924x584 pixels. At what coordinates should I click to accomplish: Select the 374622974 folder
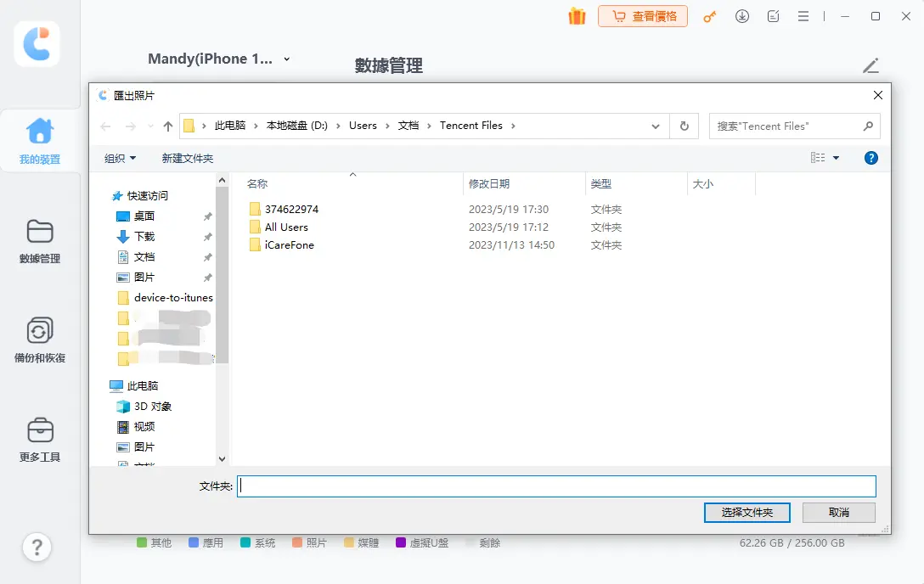tap(291, 209)
